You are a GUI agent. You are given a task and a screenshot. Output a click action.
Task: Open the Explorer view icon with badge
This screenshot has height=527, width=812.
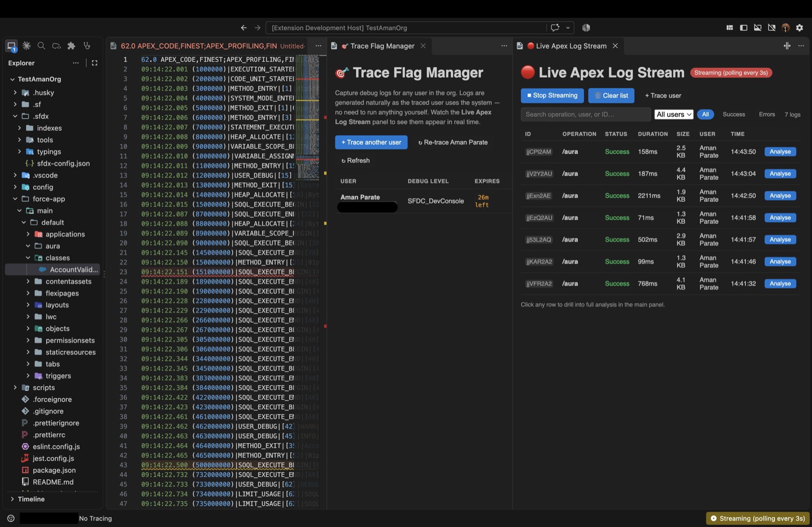(x=11, y=46)
